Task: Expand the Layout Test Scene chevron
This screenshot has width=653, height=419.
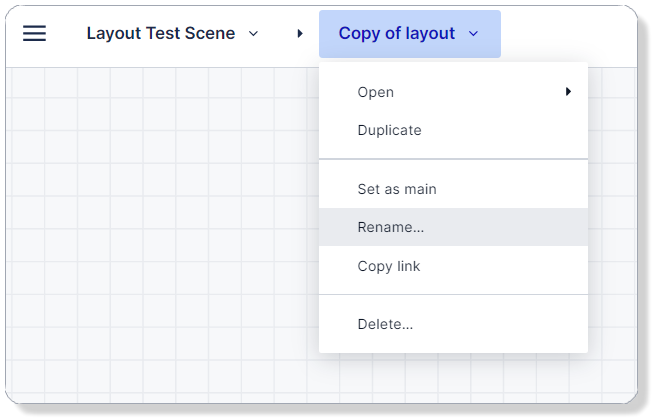Action: coord(253,34)
